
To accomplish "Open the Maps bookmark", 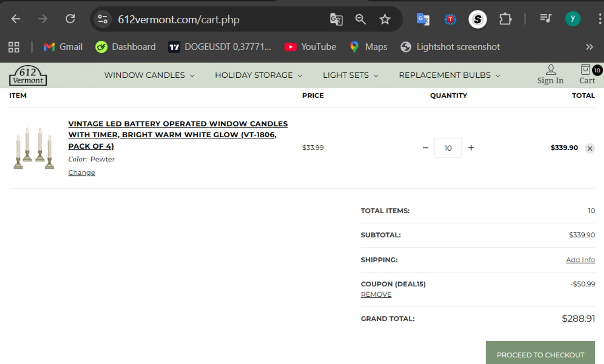I will (368, 47).
